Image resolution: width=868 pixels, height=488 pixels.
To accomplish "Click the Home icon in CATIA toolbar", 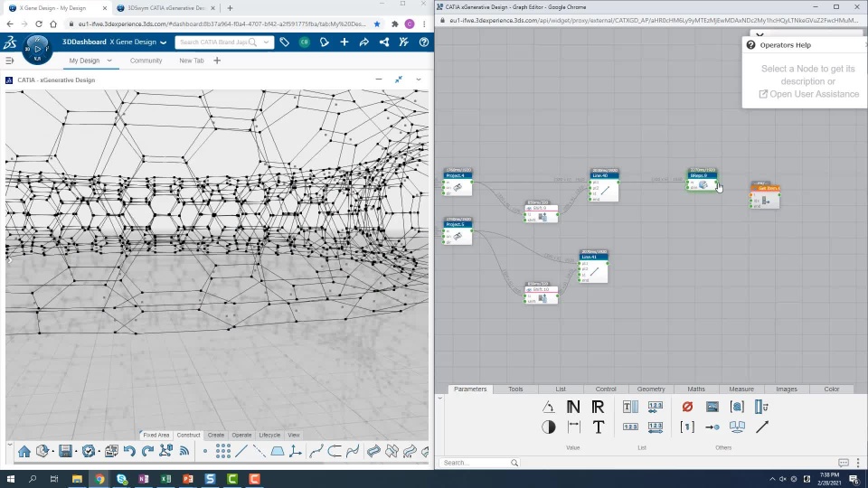I will [x=24, y=452].
